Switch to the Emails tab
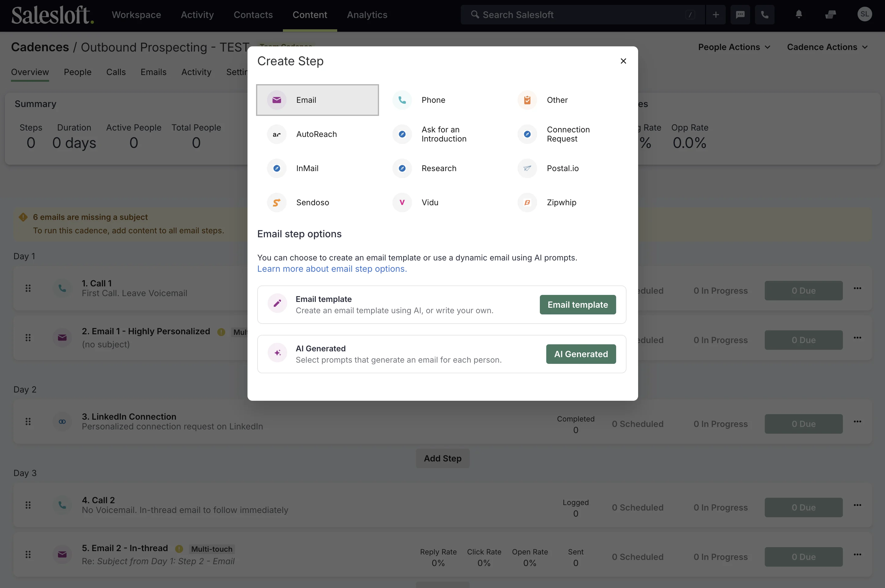 [154, 72]
